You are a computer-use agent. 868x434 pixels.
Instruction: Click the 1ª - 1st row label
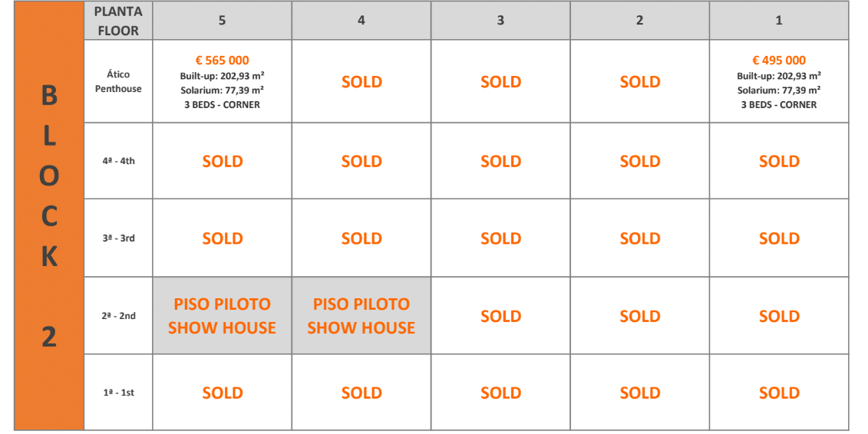pos(118,393)
